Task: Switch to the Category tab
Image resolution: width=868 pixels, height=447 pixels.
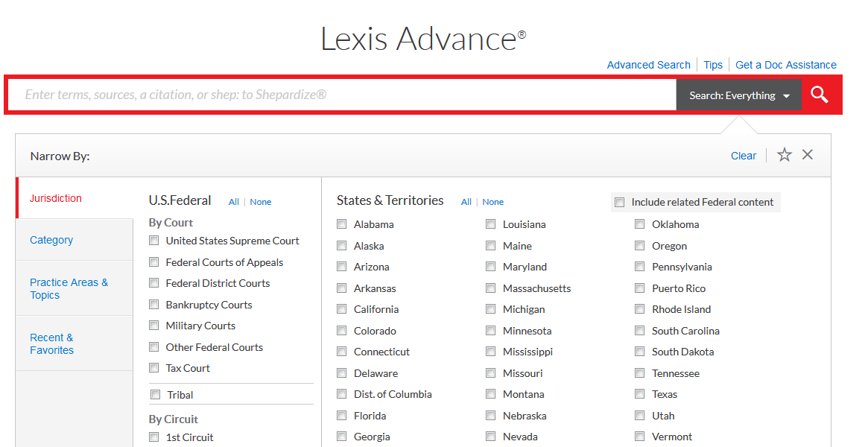Action: (x=51, y=239)
